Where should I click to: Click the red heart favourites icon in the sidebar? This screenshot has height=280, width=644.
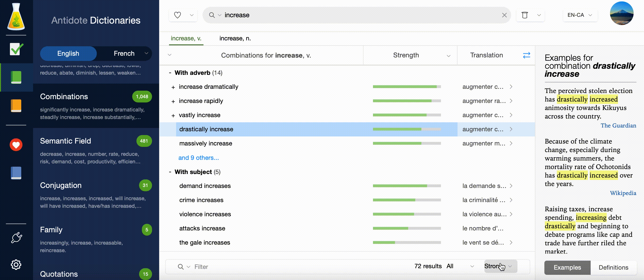(16, 145)
